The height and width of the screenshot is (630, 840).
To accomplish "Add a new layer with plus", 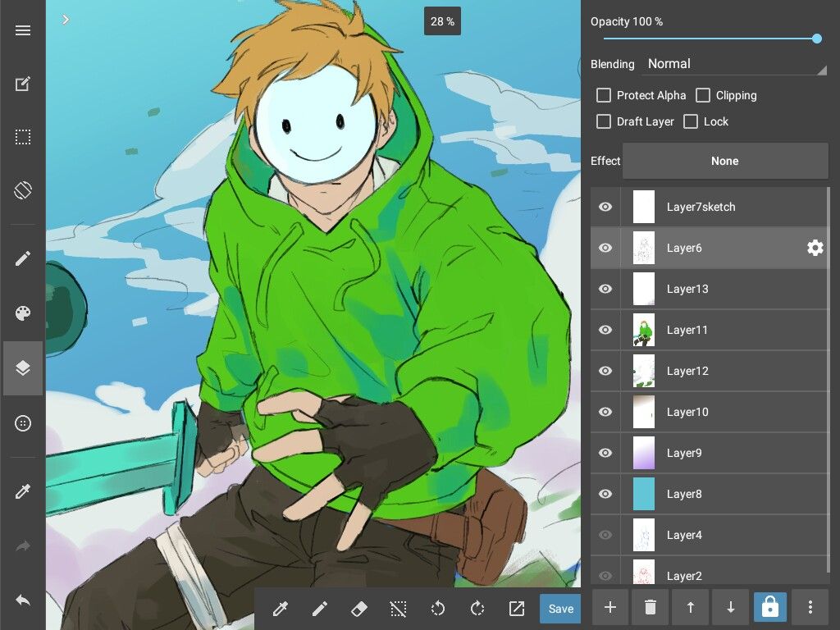I will click(x=610, y=607).
